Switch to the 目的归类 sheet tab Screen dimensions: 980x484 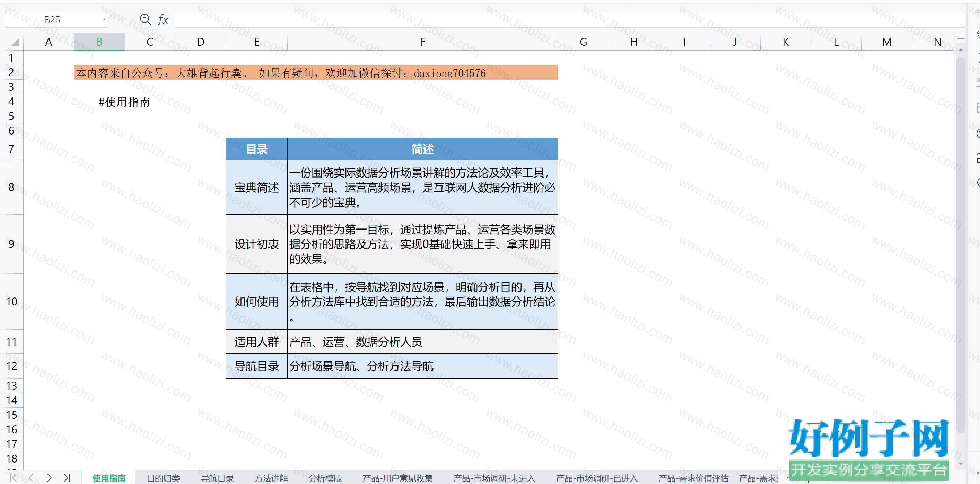[163, 478]
